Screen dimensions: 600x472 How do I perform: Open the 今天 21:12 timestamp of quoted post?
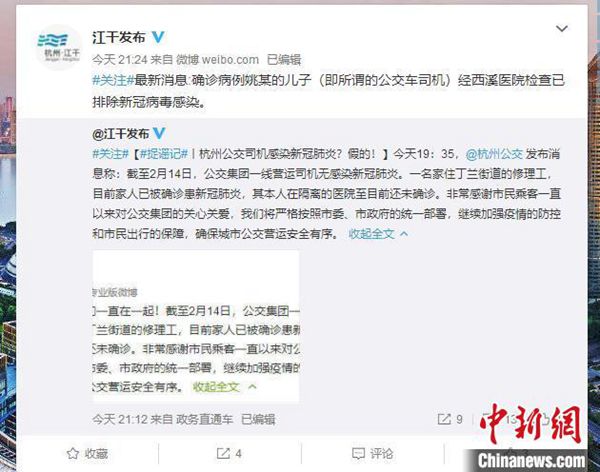tap(120, 420)
